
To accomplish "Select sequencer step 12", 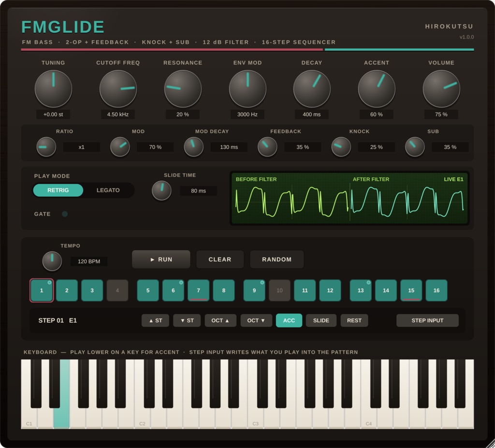I will pyautogui.click(x=330, y=290).
